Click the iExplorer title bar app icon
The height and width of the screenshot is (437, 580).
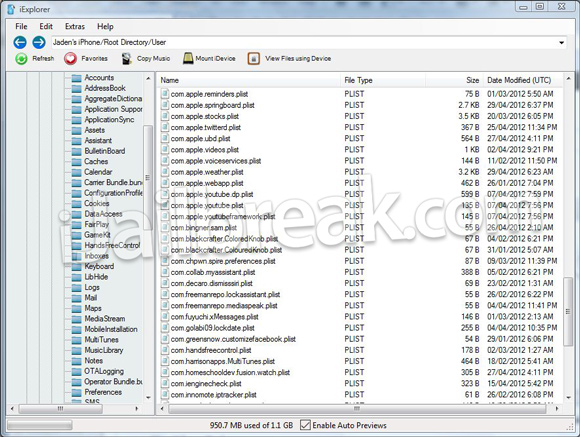coord(11,9)
